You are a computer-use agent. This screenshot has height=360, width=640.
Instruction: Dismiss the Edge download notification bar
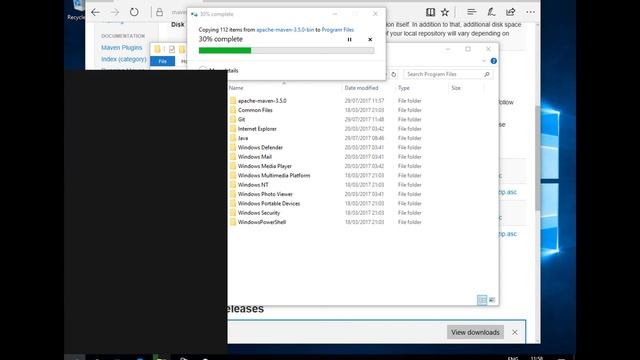click(515, 332)
